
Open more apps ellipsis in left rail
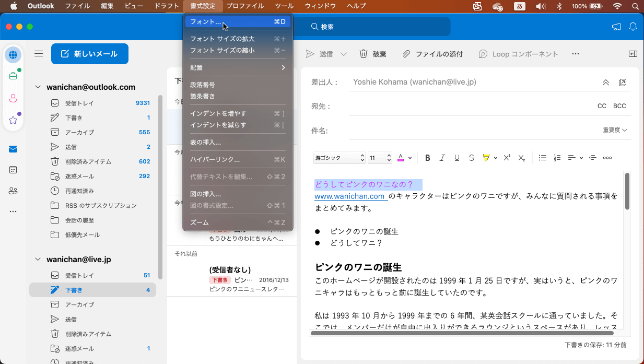13,212
